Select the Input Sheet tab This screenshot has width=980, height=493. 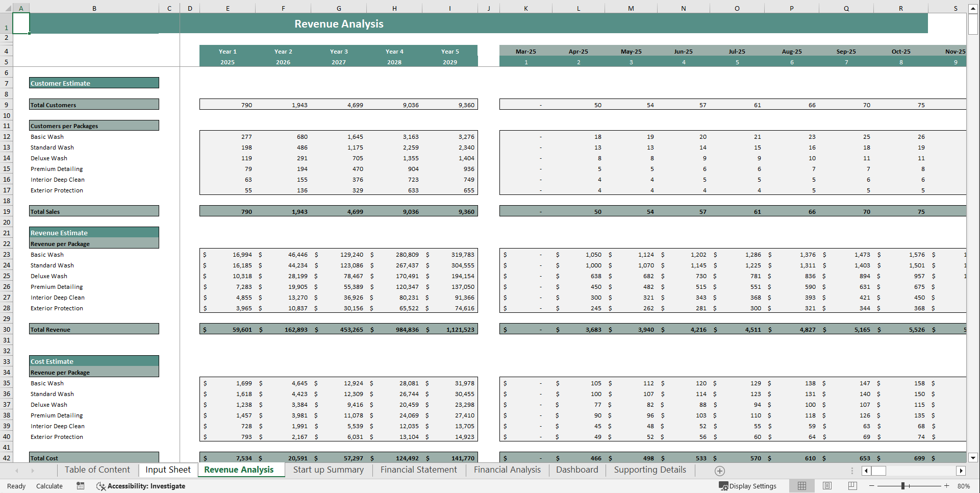[167, 470]
